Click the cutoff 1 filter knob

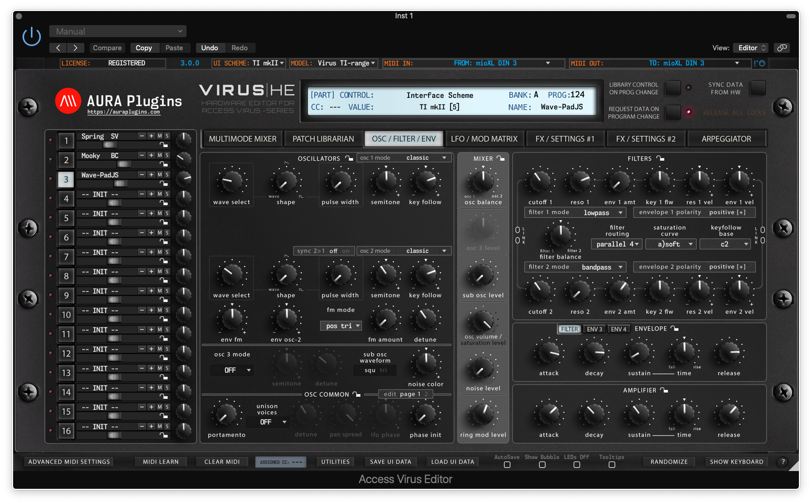[540, 181]
